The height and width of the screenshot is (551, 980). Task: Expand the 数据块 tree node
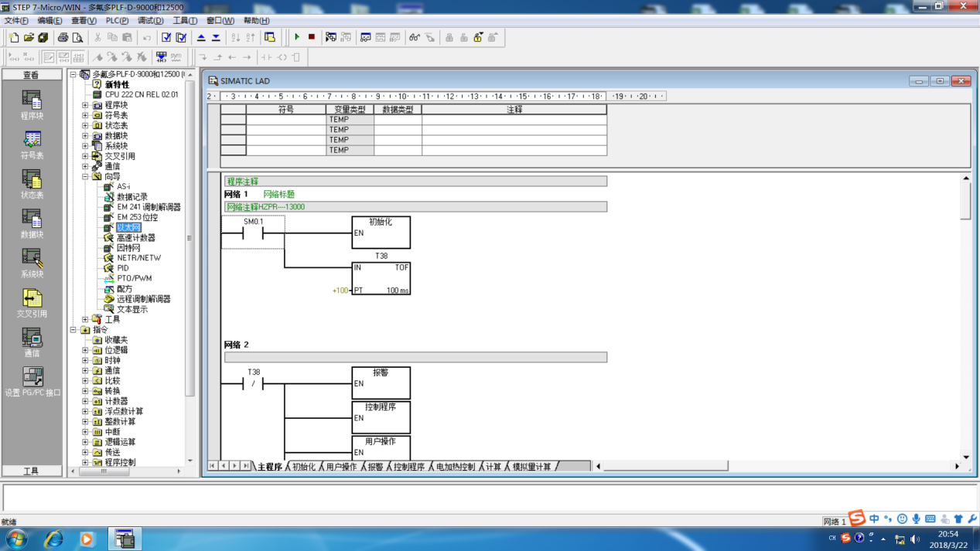point(85,135)
